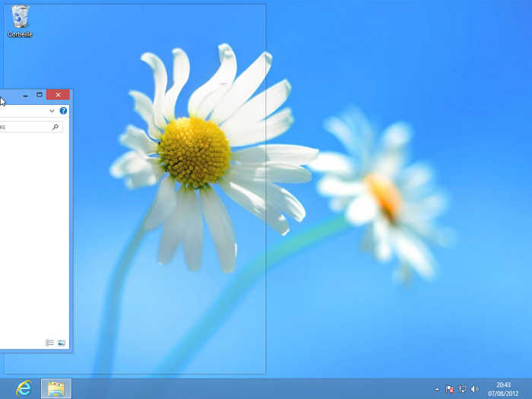Switch to details list view

[49, 343]
